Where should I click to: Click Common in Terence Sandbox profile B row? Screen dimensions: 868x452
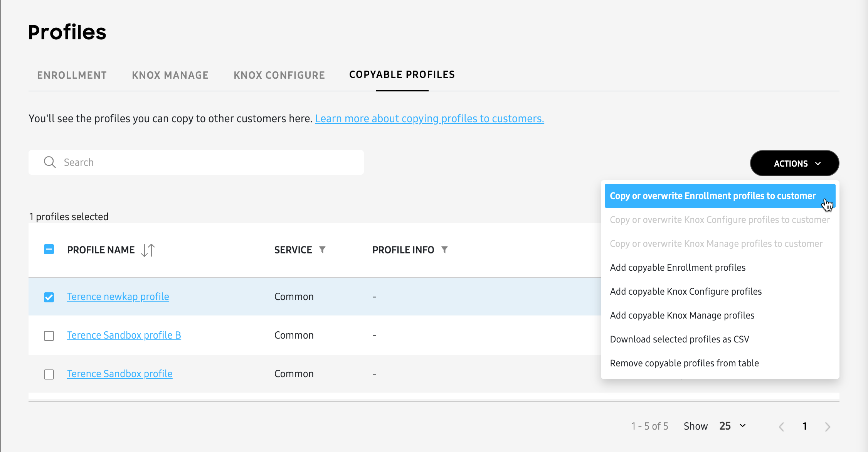[294, 335]
